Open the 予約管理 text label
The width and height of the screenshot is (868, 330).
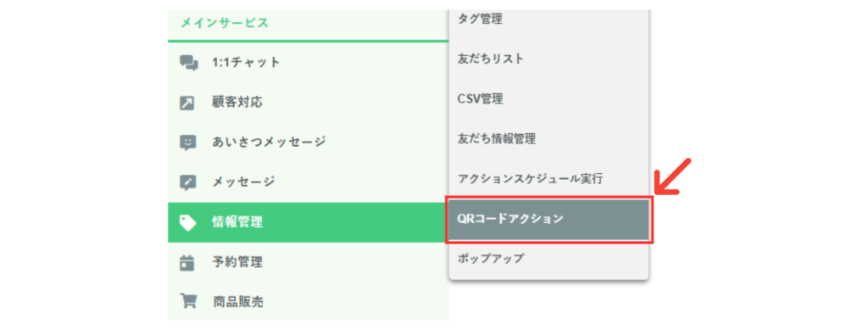[x=237, y=262]
